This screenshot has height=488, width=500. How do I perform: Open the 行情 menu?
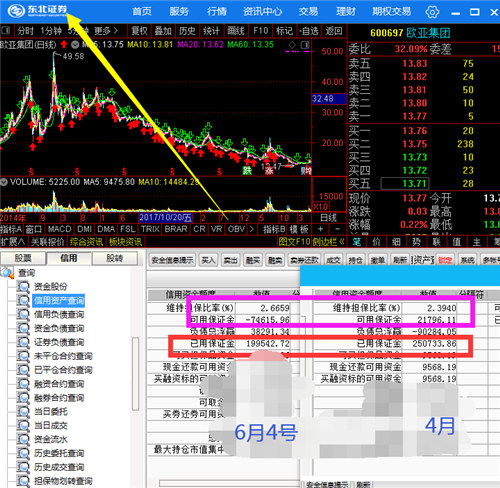217,12
